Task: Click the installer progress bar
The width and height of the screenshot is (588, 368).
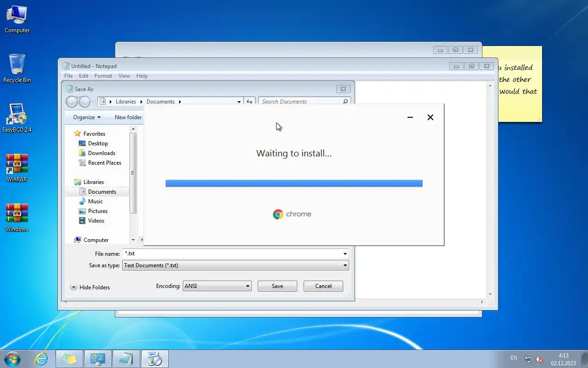Action: pos(294,184)
